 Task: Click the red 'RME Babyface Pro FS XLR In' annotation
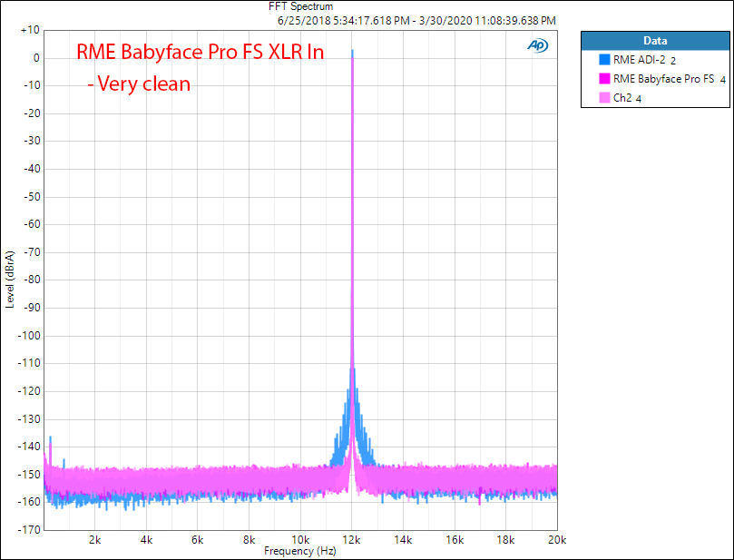click(x=200, y=52)
